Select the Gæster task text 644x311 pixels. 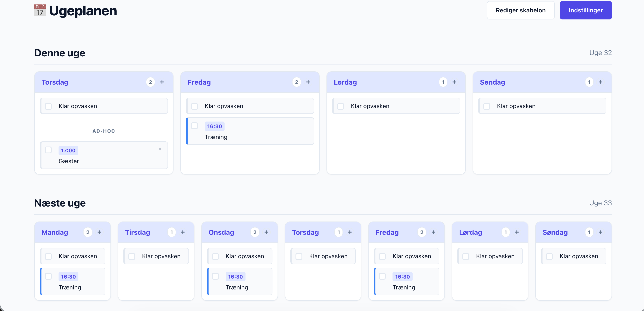pos(69,161)
